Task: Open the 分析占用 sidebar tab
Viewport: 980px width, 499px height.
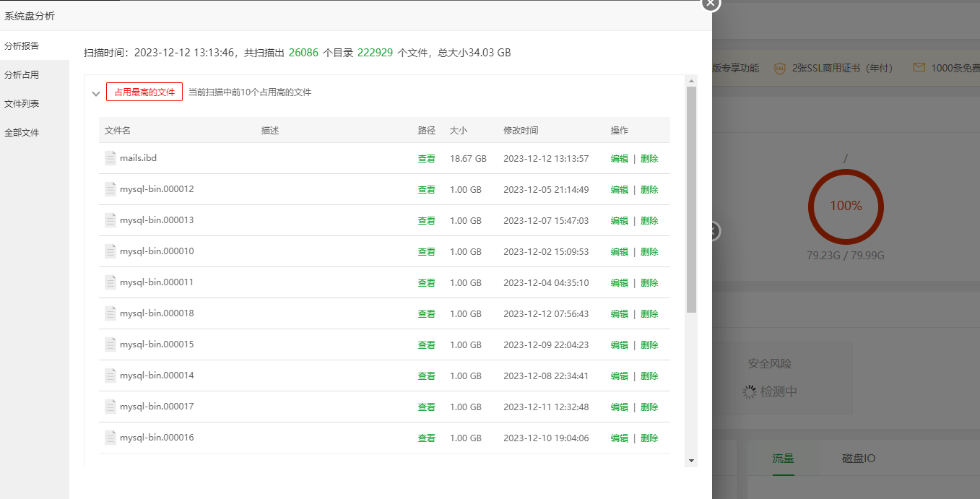Action: [22, 75]
